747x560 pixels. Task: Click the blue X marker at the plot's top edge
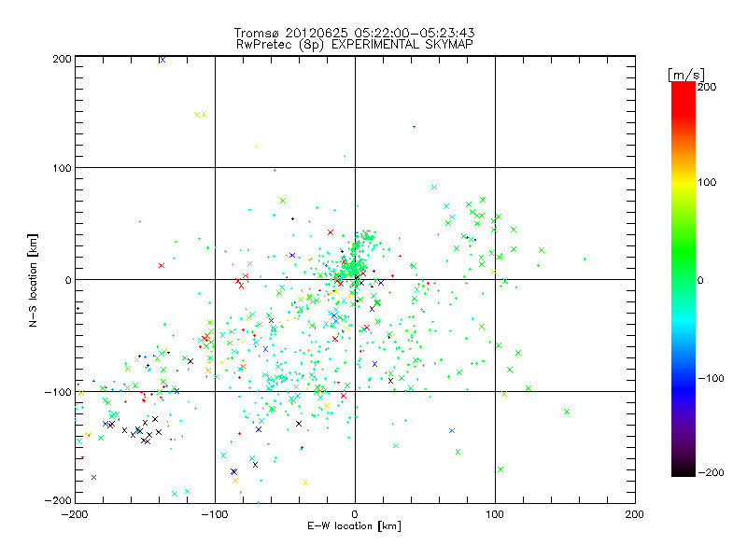tap(162, 60)
